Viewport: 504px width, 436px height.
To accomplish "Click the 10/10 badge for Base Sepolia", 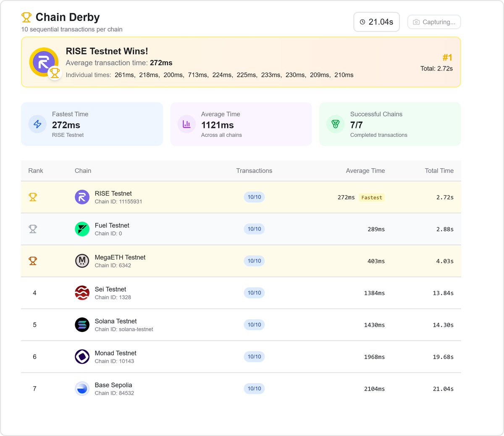I will (254, 388).
